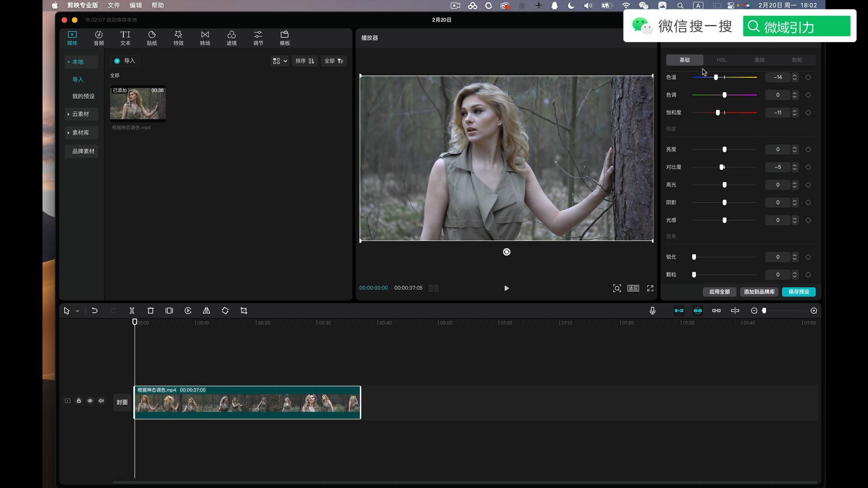The height and width of the screenshot is (488, 868).
Task: Click the freeze frame tool icon
Action: point(169,311)
